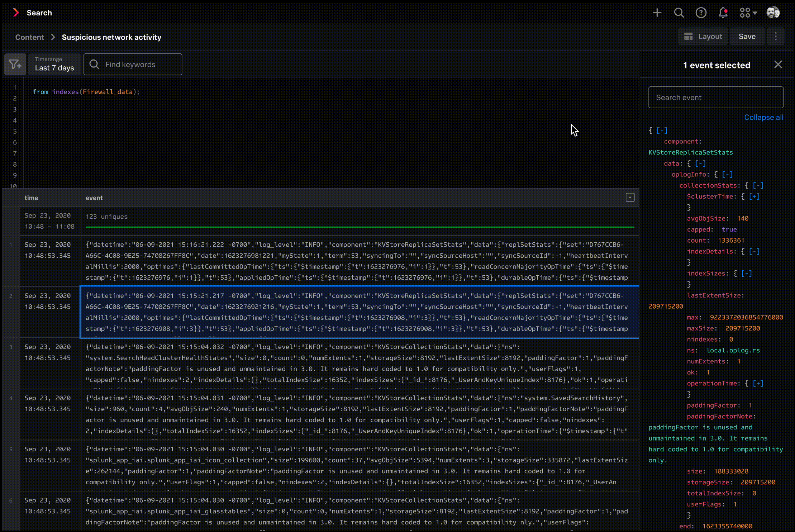The width and height of the screenshot is (795, 532).
Task: Open the notifications bell
Action: coord(723,13)
